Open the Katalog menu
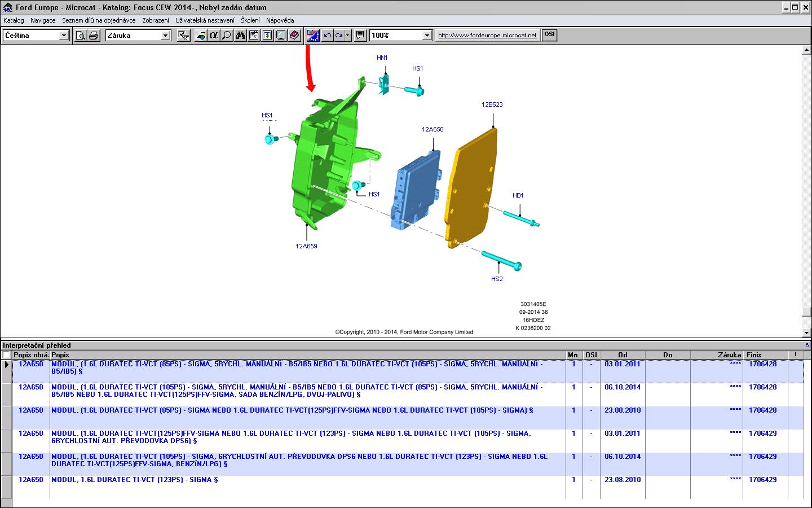This screenshot has width=812, height=508. (x=14, y=20)
